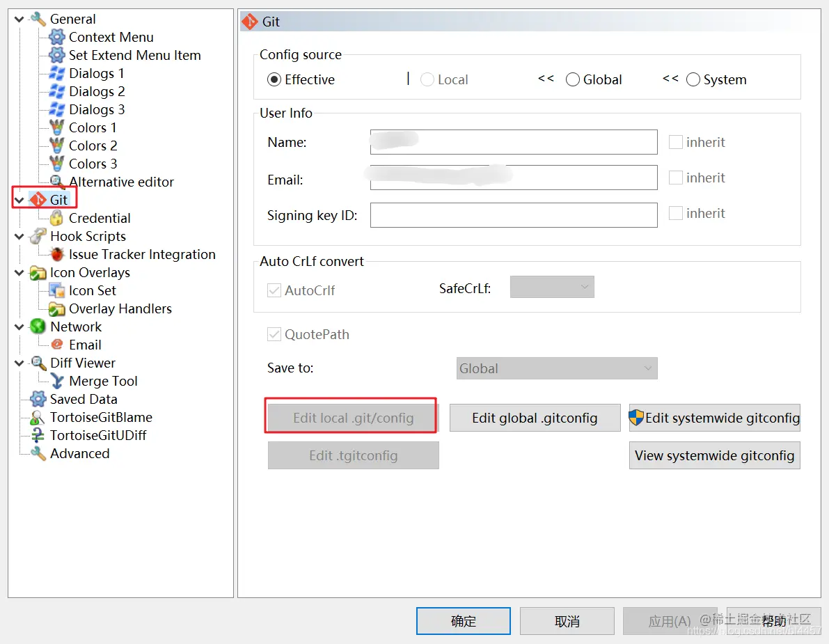Click the Email at-sign icon

point(57,345)
